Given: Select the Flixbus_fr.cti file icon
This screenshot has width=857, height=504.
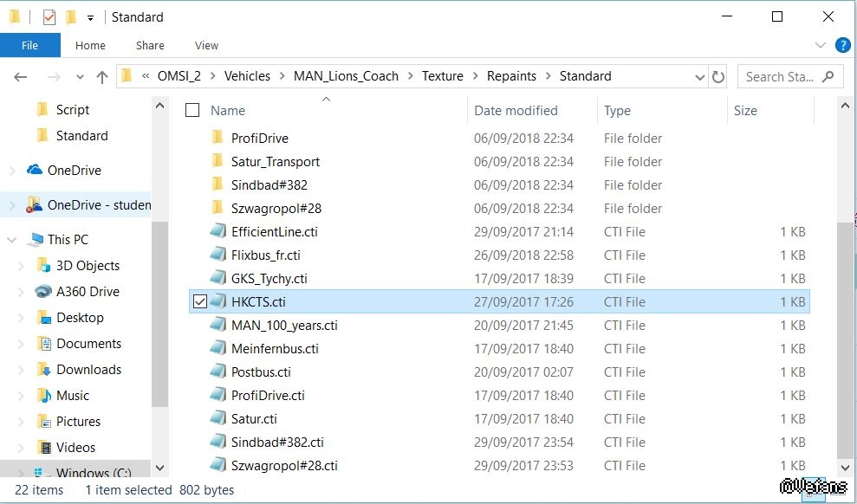Looking at the screenshot, I should [218, 255].
